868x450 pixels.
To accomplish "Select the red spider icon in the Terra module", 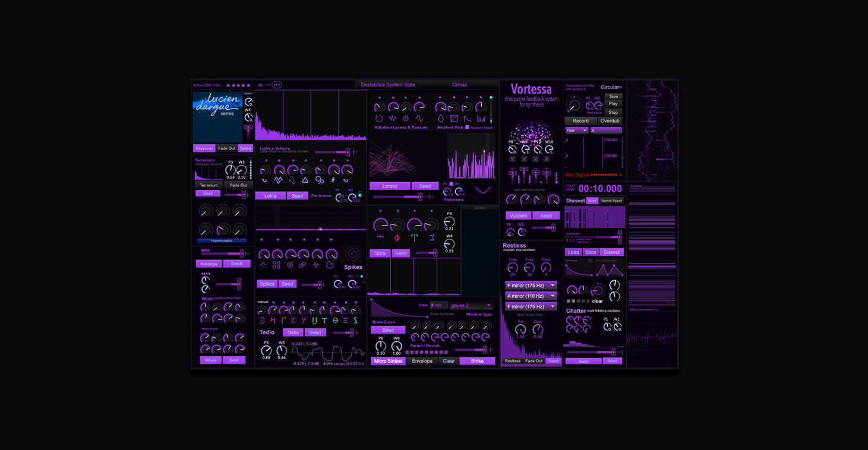I will coord(397,237).
